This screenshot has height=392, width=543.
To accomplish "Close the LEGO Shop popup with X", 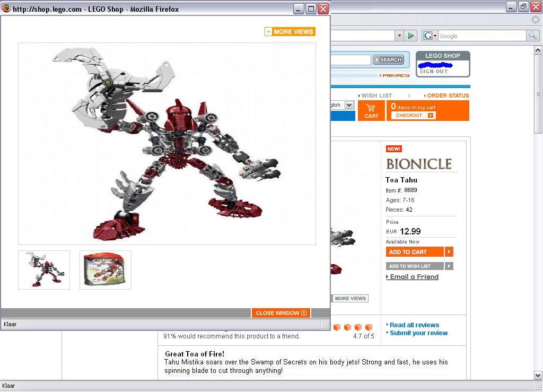I will (x=323, y=8).
